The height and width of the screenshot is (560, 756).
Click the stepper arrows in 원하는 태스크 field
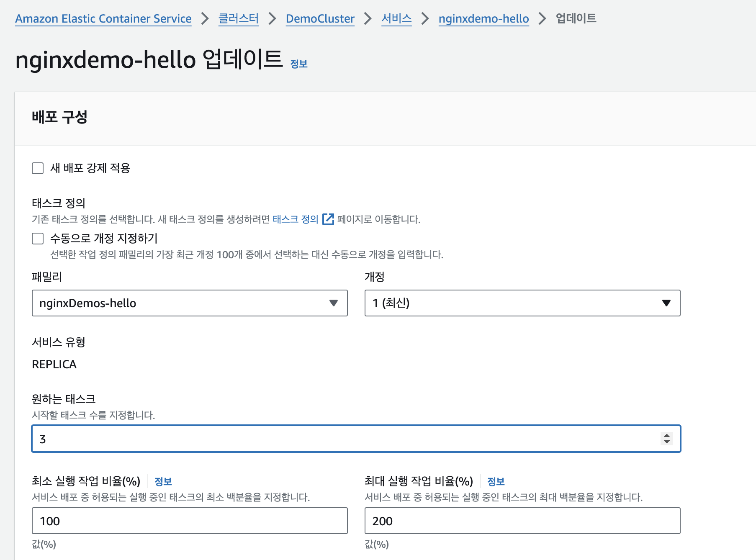(x=666, y=439)
